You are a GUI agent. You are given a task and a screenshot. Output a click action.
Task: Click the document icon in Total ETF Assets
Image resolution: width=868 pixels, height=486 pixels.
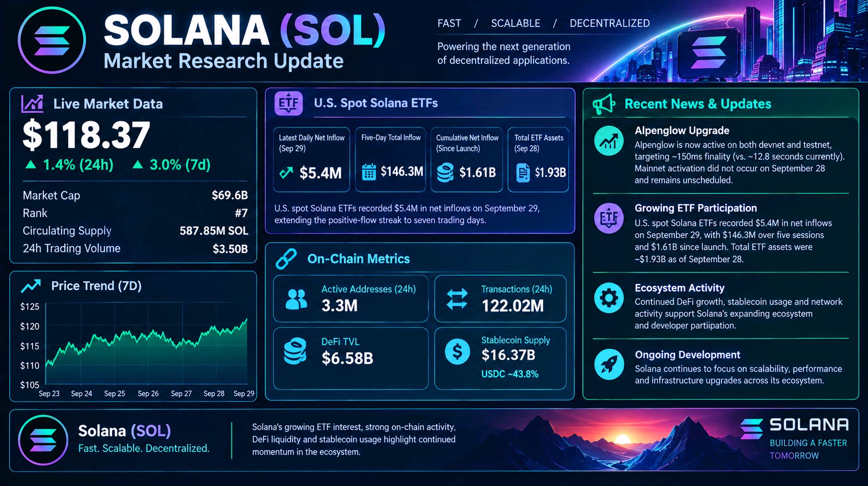tap(523, 173)
